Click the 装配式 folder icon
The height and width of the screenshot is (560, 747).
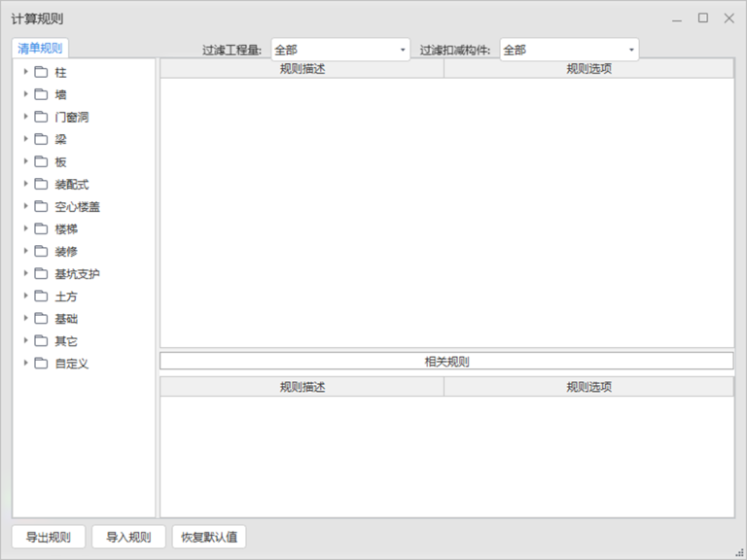pyautogui.click(x=41, y=184)
